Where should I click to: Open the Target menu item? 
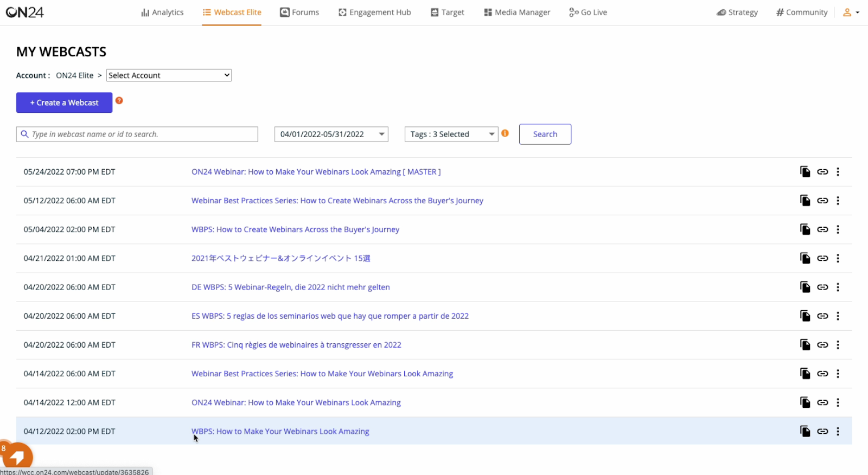(448, 12)
